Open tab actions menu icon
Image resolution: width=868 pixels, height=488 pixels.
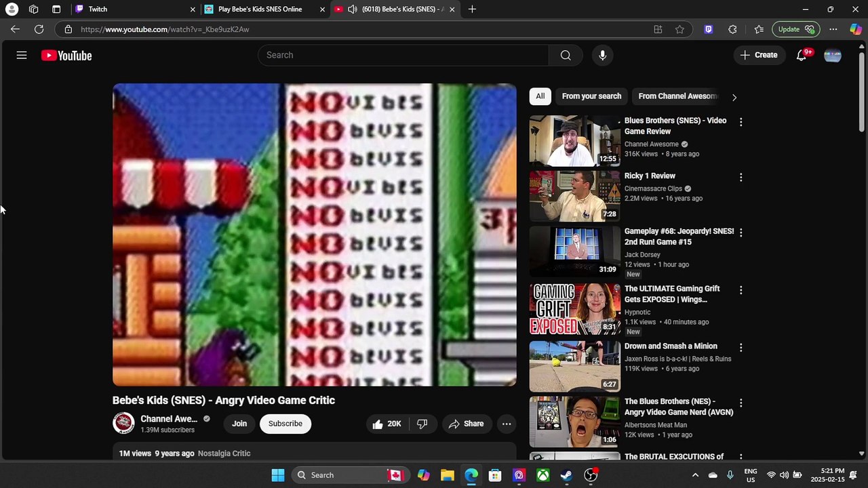point(56,9)
